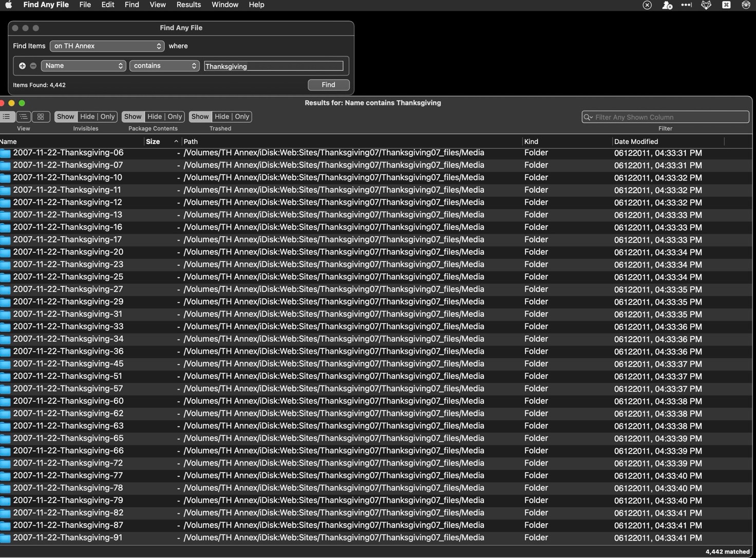The width and height of the screenshot is (756, 558).
Task: Click folder icon of 2007-11-22-Thanksgiving-06
Action: [x=5, y=153]
